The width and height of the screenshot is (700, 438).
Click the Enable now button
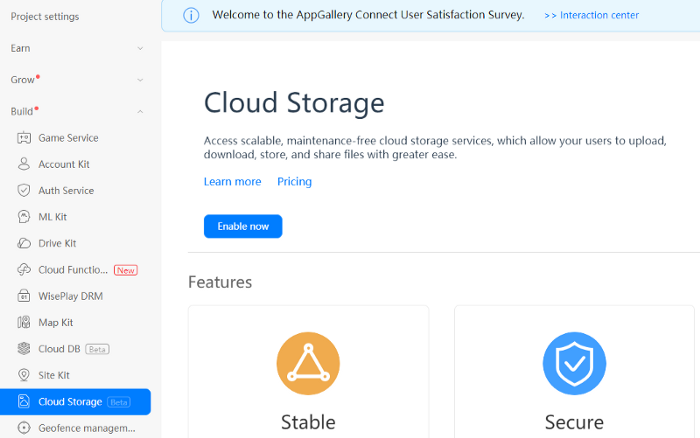click(x=243, y=226)
